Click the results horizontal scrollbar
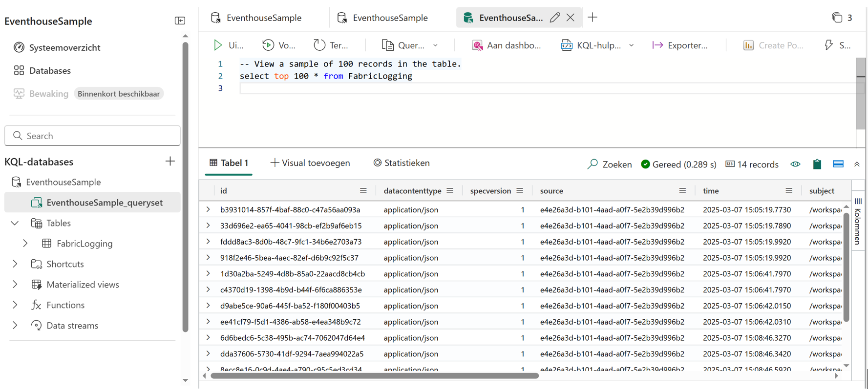 click(x=375, y=376)
